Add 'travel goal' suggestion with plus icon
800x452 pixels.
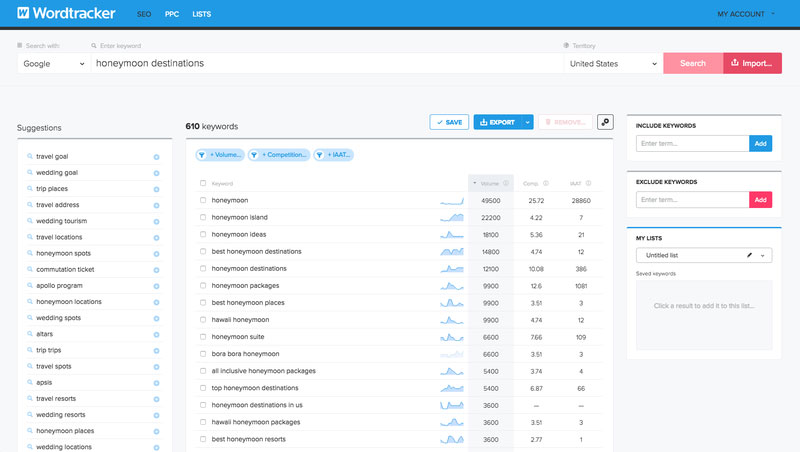click(x=156, y=157)
